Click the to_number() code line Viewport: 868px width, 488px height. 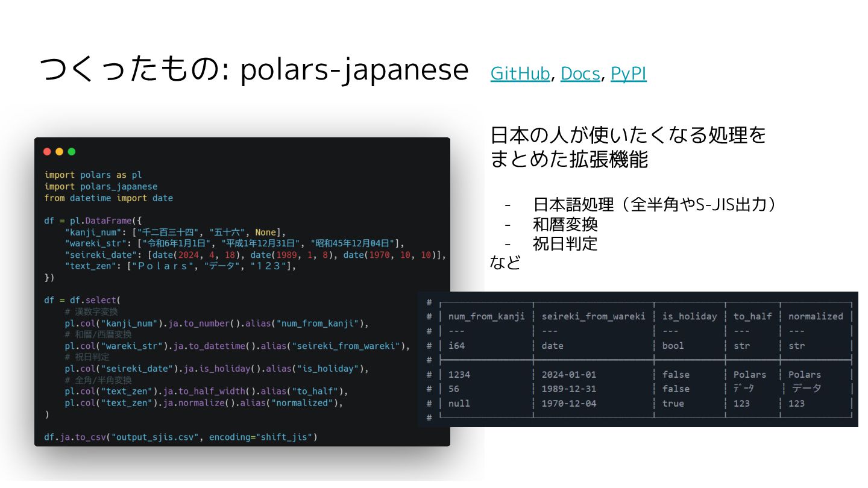pyautogui.click(x=216, y=324)
